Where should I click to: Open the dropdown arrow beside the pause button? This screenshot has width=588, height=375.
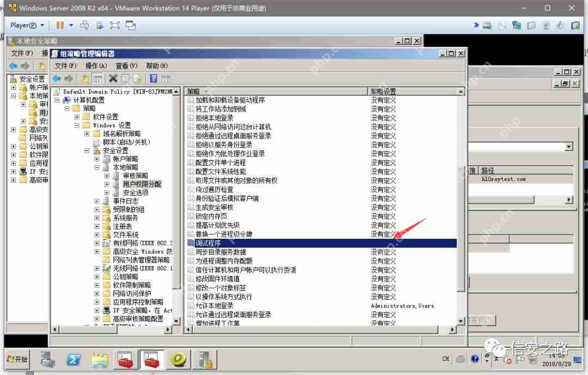point(71,25)
